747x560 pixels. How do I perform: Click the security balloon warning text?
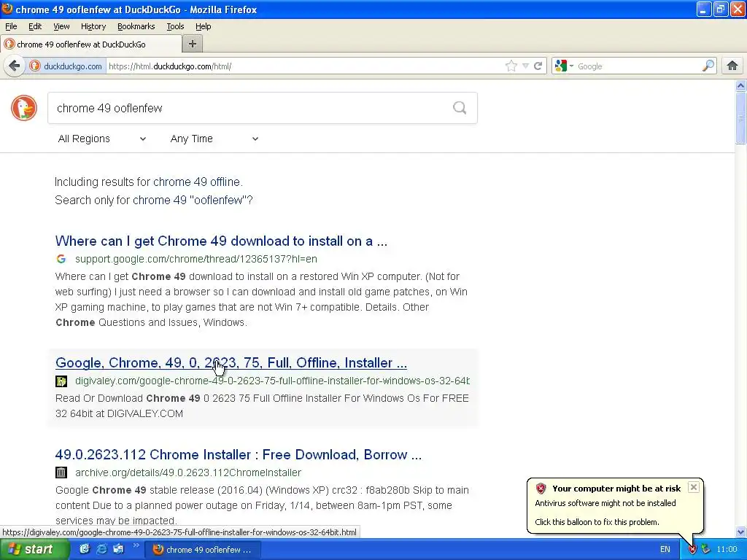click(x=605, y=503)
